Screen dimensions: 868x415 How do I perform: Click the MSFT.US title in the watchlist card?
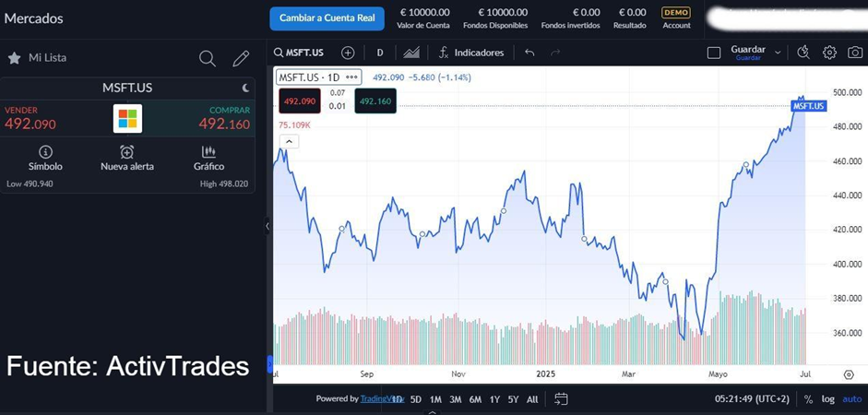click(x=127, y=88)
